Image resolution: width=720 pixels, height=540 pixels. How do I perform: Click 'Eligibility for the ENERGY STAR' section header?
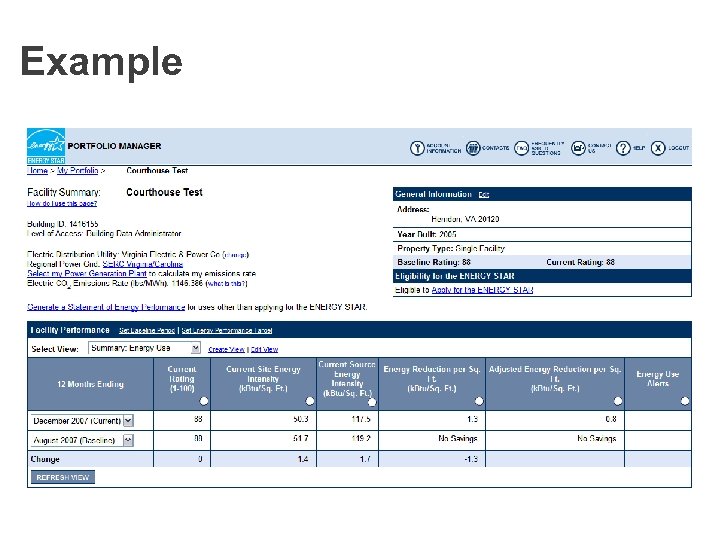(542, 276)
